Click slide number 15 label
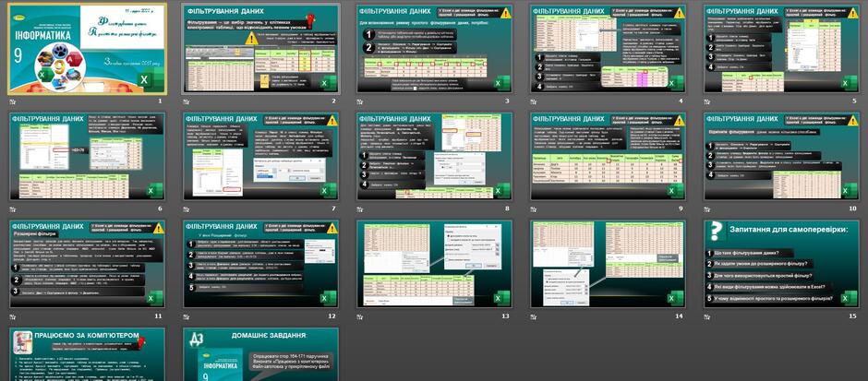 [x=853, y=316]
